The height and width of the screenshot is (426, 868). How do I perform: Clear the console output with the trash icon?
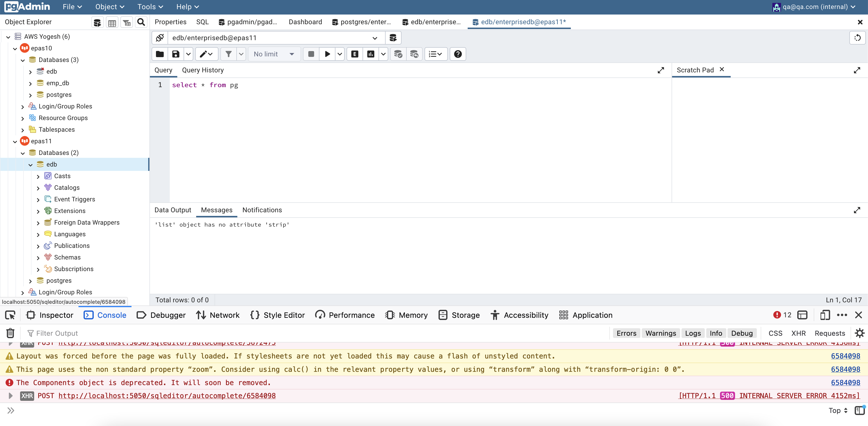(10, 333)
